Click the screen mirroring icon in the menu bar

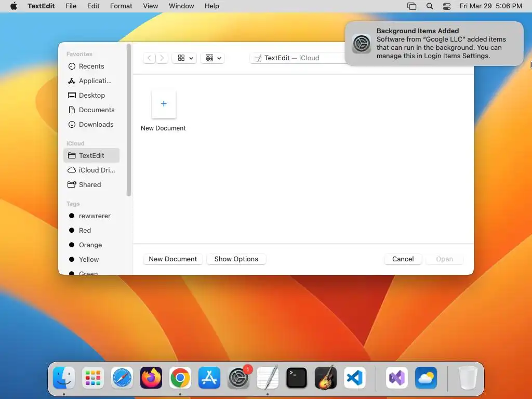411,6
